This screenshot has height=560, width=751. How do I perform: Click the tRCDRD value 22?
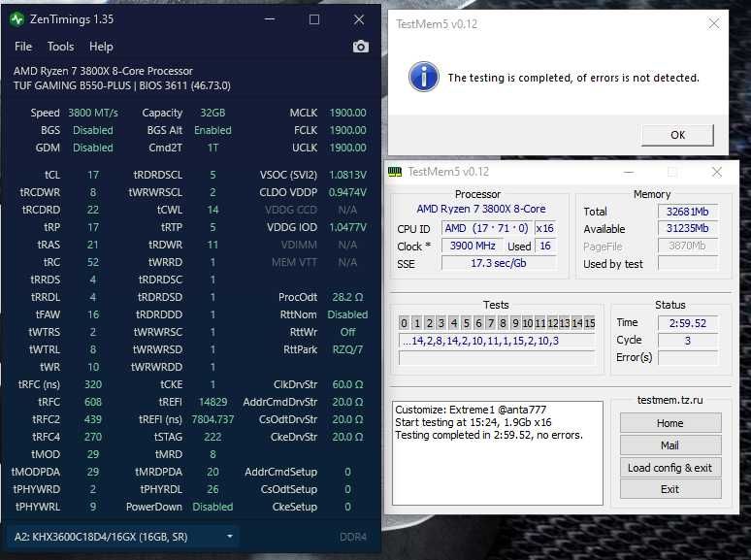click(x=93, y=210)
